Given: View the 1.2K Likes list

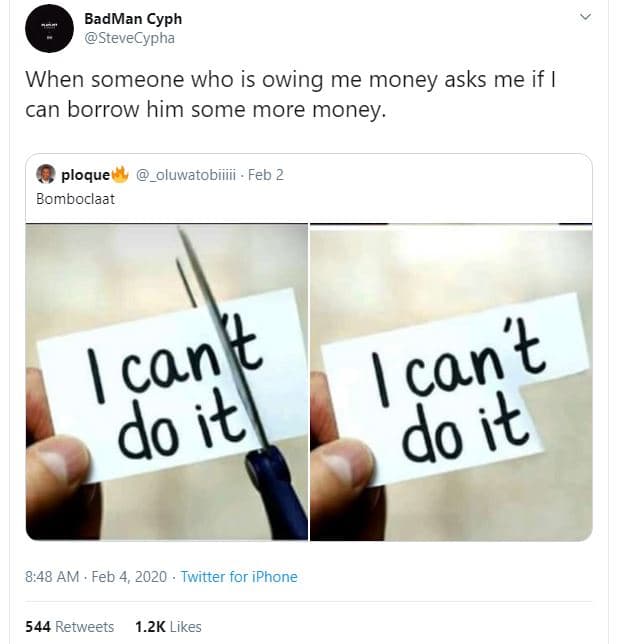Looking at the screenshot, I should click(168, 627).
